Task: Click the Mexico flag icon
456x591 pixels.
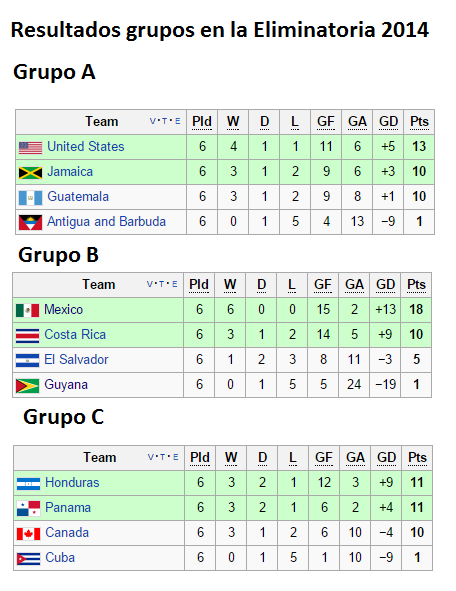Action: [x=28, y=310]
